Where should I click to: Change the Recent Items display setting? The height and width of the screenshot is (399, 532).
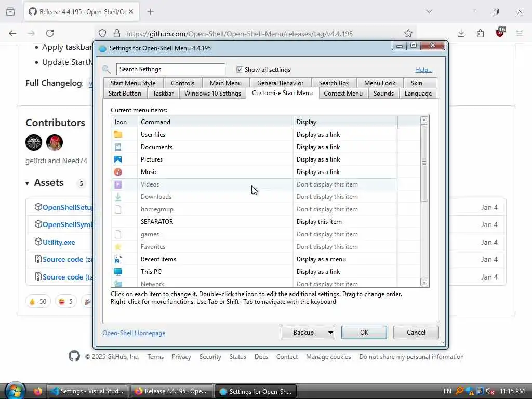coord(345,259)
